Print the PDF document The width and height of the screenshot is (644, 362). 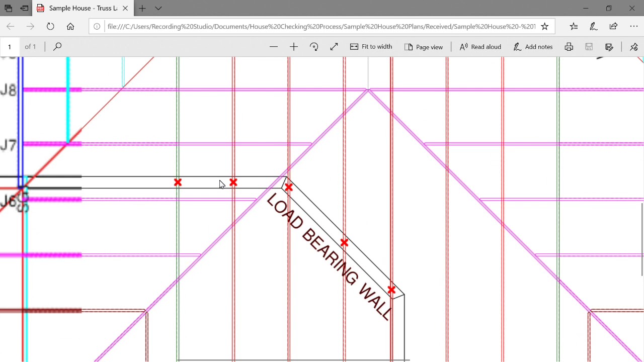click(569, 47)
